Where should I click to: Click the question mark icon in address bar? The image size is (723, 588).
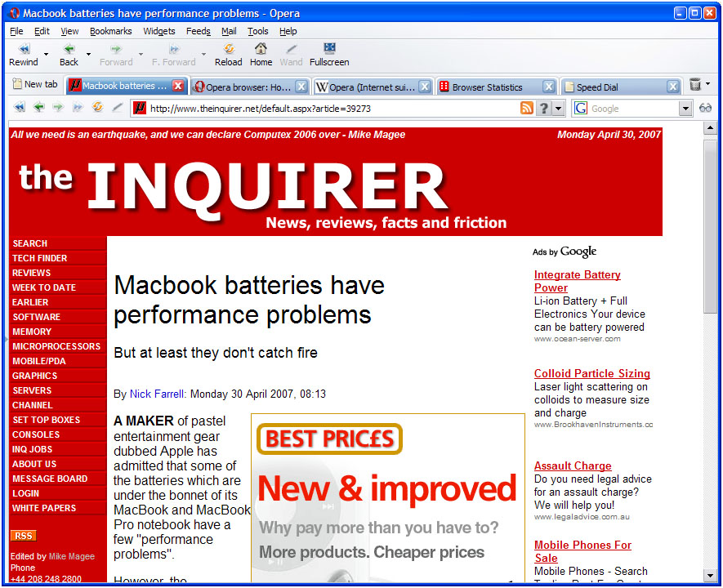(x=544, y=109)
